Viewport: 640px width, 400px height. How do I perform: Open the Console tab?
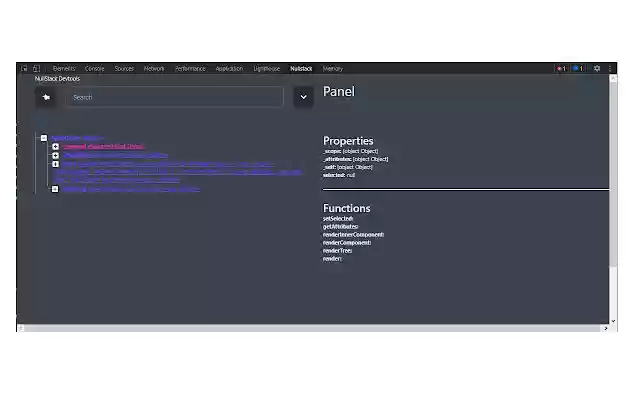coord(94,69)
